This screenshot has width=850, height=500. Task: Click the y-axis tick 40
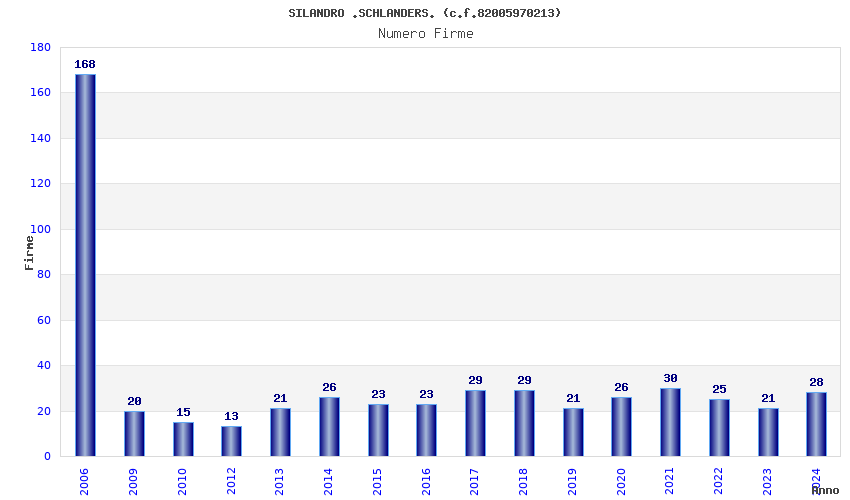(44, 366)
